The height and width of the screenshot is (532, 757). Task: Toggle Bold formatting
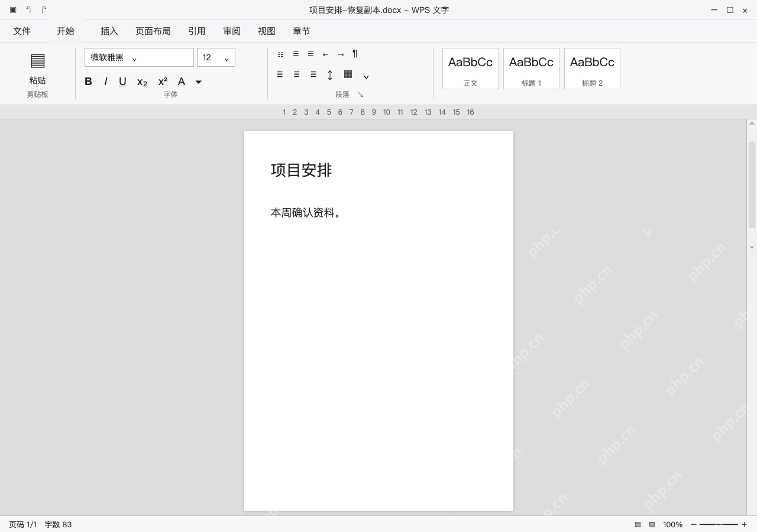(88, 82)
